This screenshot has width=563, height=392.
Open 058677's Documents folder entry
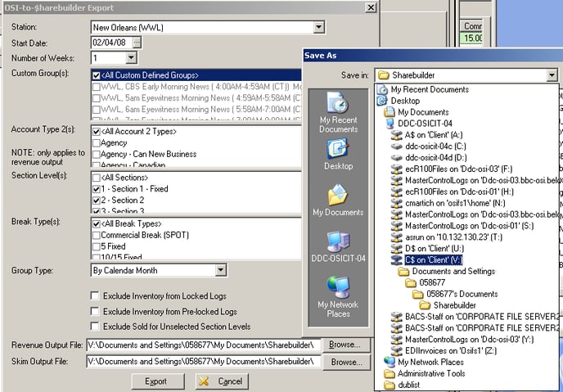455,294
